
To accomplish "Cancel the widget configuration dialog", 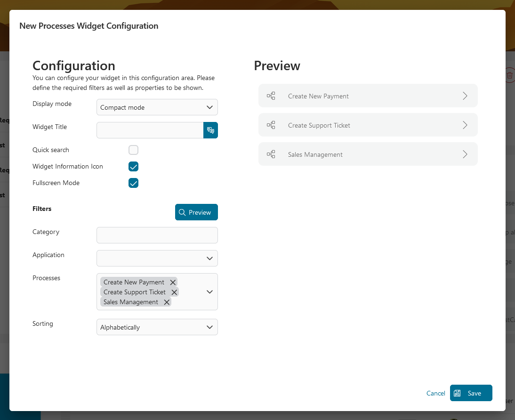I will point(435,393).
